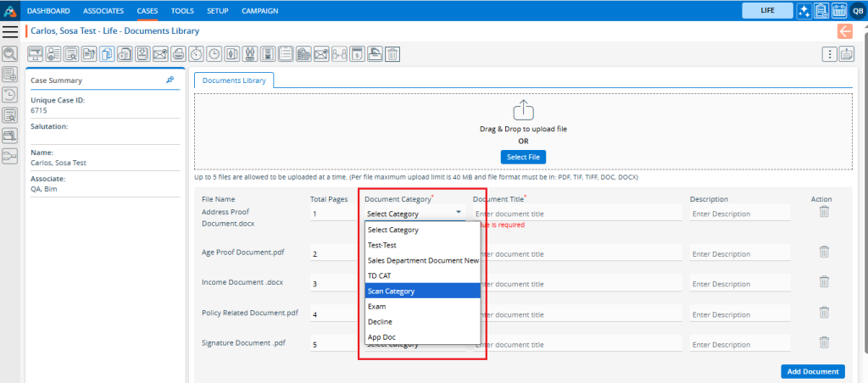Screen dimensions: 868x383
Task: Choose Scan Category from the dropdown list
Action: [391, 291]
